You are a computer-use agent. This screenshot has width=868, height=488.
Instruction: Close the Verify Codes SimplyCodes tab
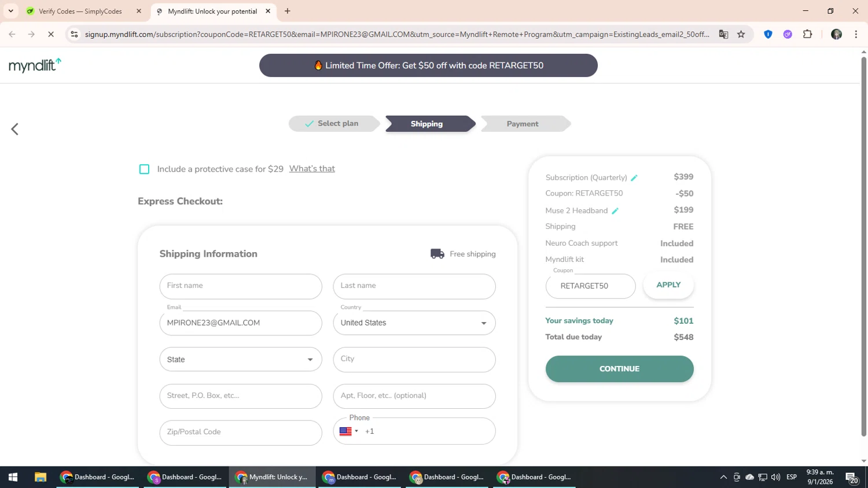point(139,11)
